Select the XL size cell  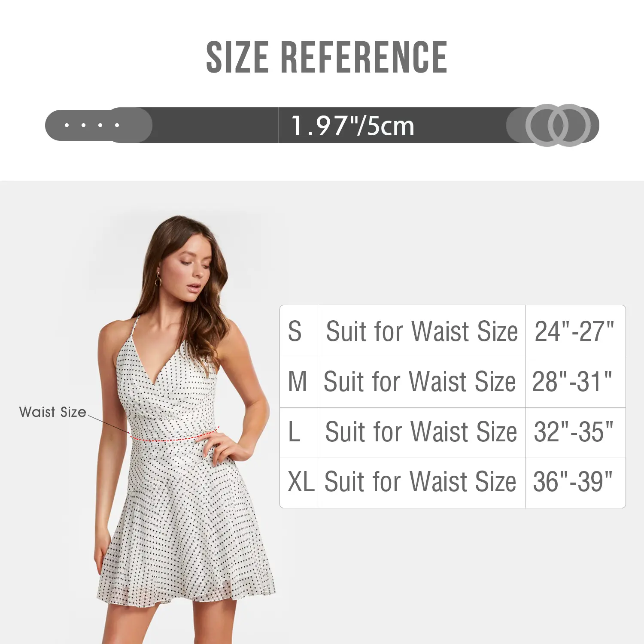[x=299, y=483]
